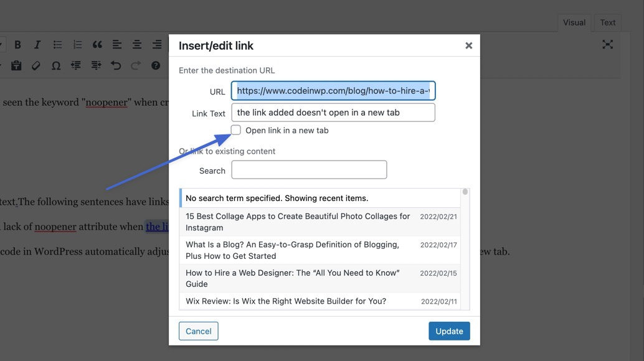Click the undo arrow icon
Screen dimensions: 644x361
click(x=115, y=65)
